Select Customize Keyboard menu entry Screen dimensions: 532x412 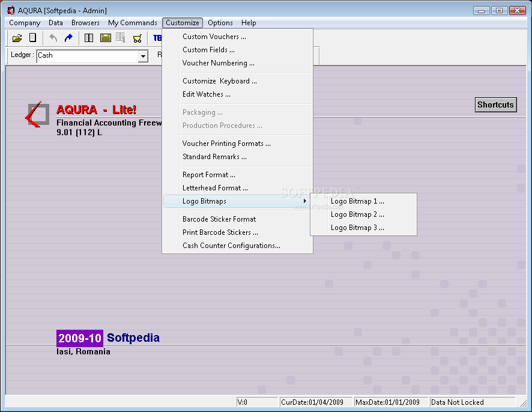pos(238,80)
